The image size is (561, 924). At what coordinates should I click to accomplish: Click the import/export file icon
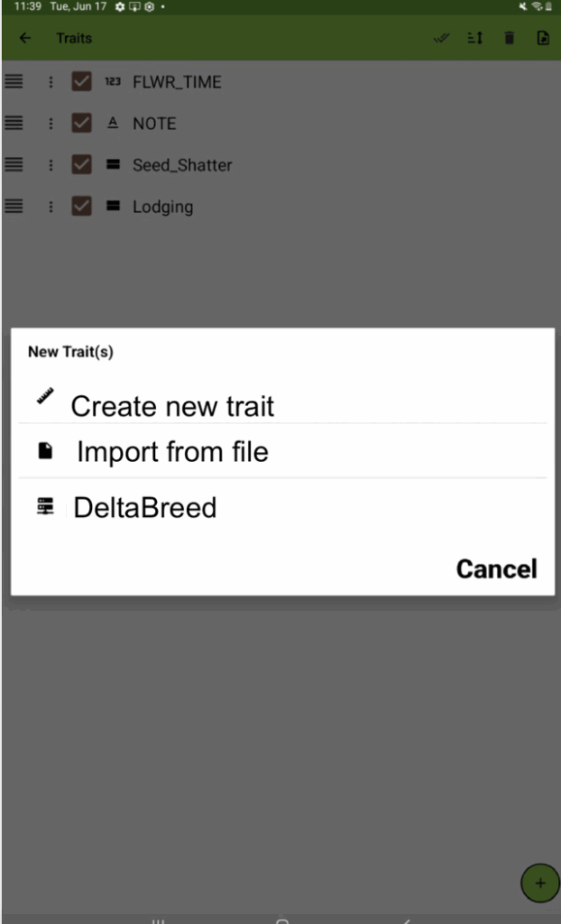click(543, 39)
